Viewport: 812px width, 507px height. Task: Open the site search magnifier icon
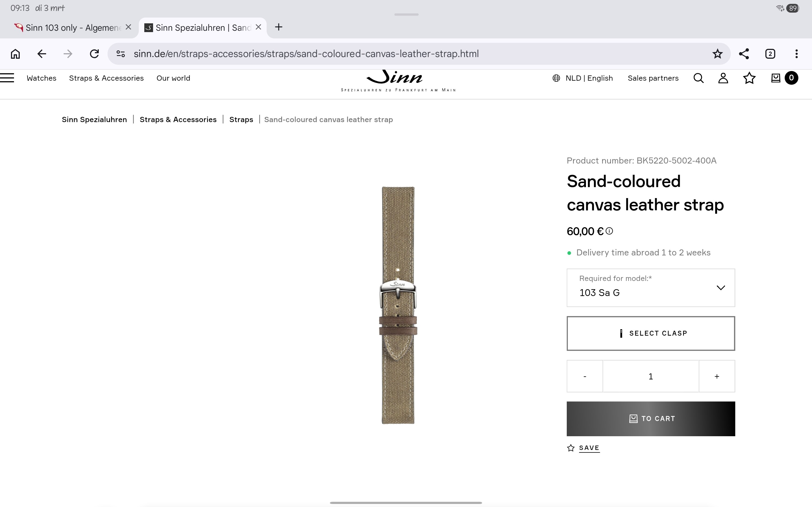698,78
